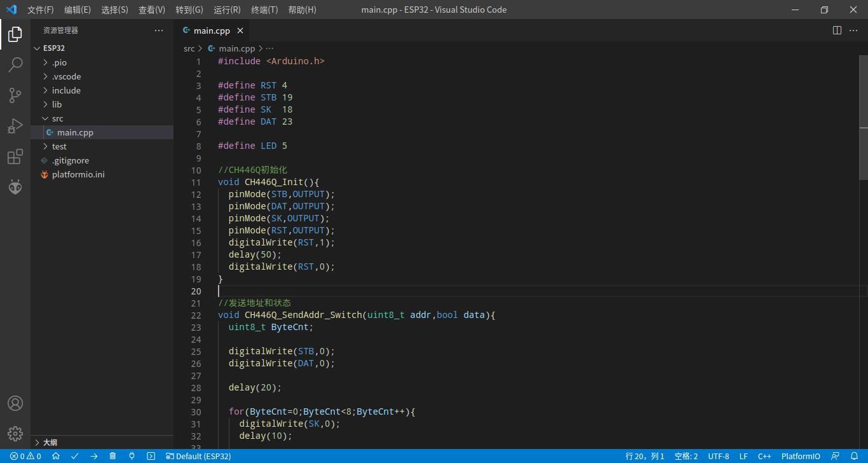Click PlatformIO in status bar right

801,456
